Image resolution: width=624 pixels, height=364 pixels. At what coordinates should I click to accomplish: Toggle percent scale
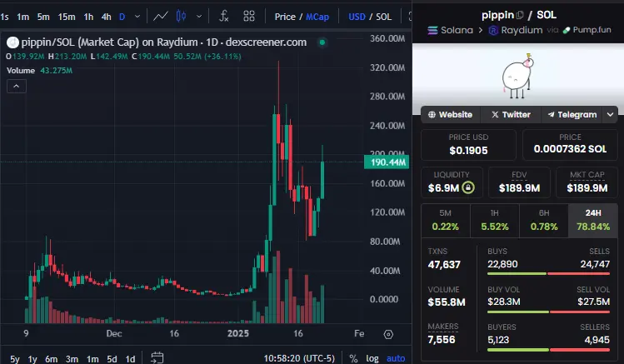click(x=353, y=359)
